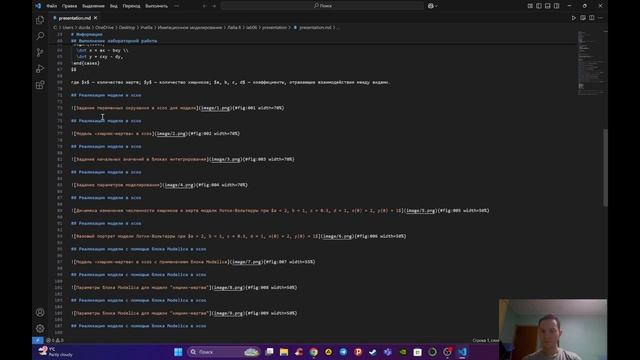Switch to Visual Studio Code in taskbar
Image resolution: width=640 pixels, height=360 pixels.
[462, 352]
